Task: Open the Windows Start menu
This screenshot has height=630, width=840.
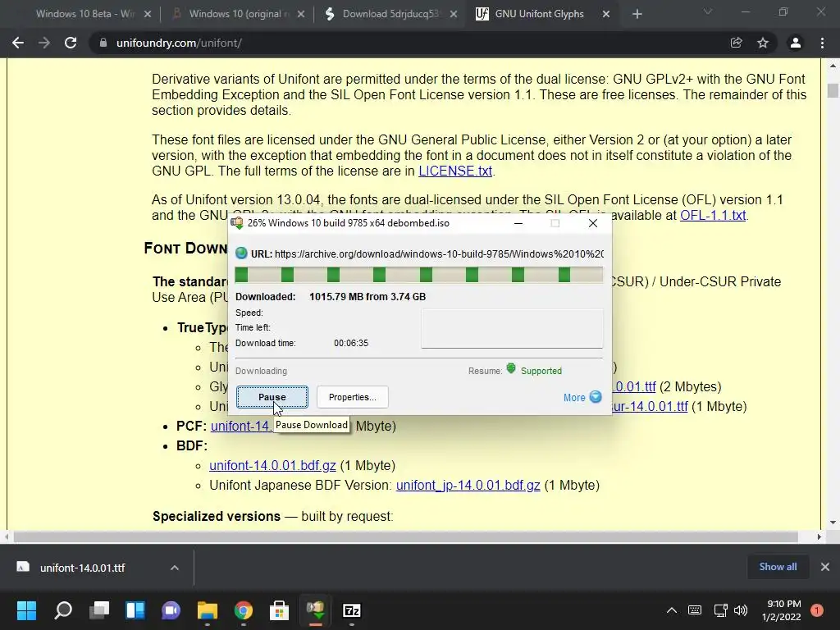Action: [26, 610]
